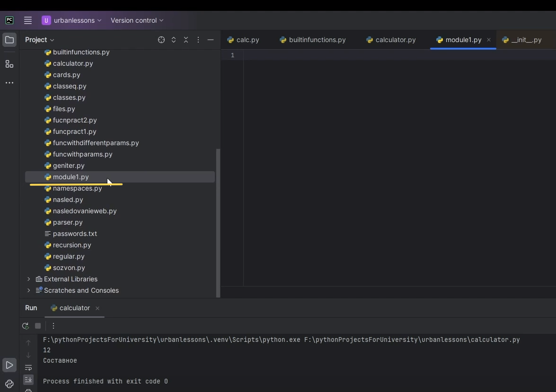Click 'Process finished with exit code 0' text
Image resolution: width=556 pixels, height=392 pixels.
tap(106, 382)
